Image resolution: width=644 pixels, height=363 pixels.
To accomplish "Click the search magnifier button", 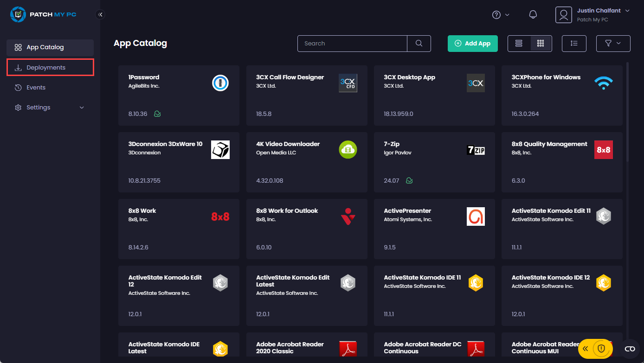I will (419, 43).
